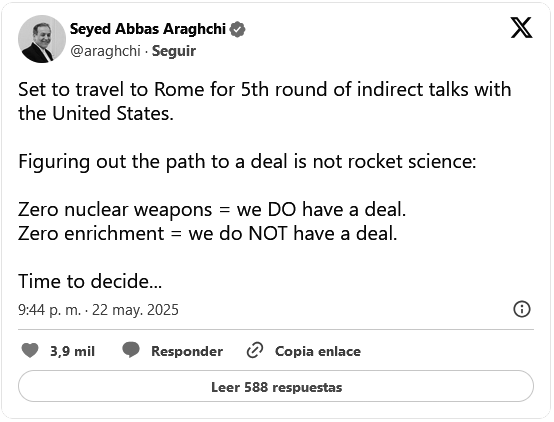Click the 'not rocket science' sentence
Viewport: 554px width, 422px height.
tap(247, 162)
